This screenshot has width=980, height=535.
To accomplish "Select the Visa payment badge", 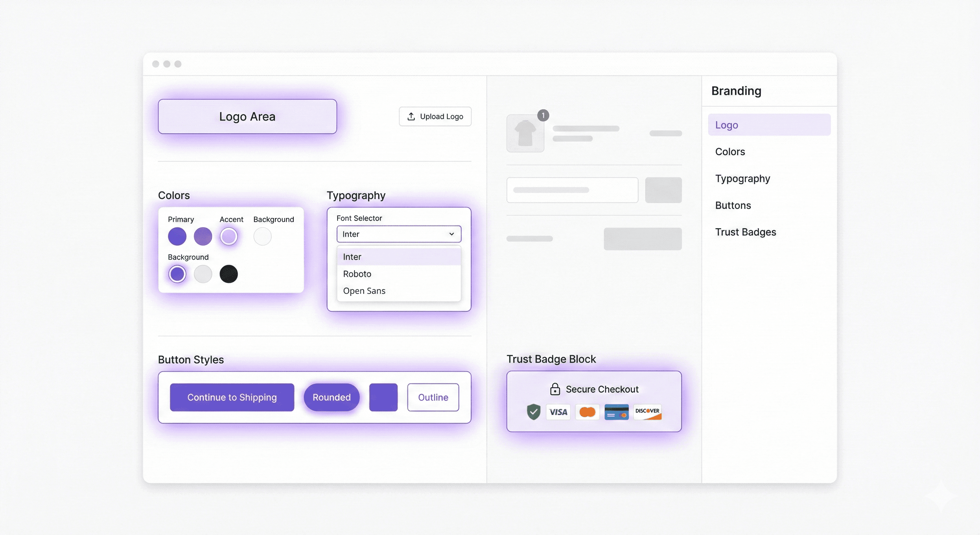I will (x=558, y=412).
